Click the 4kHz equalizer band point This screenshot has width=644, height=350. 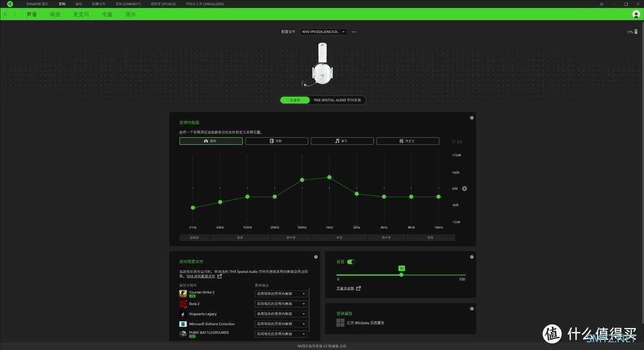pyautogui.click(x=384, y=197)
